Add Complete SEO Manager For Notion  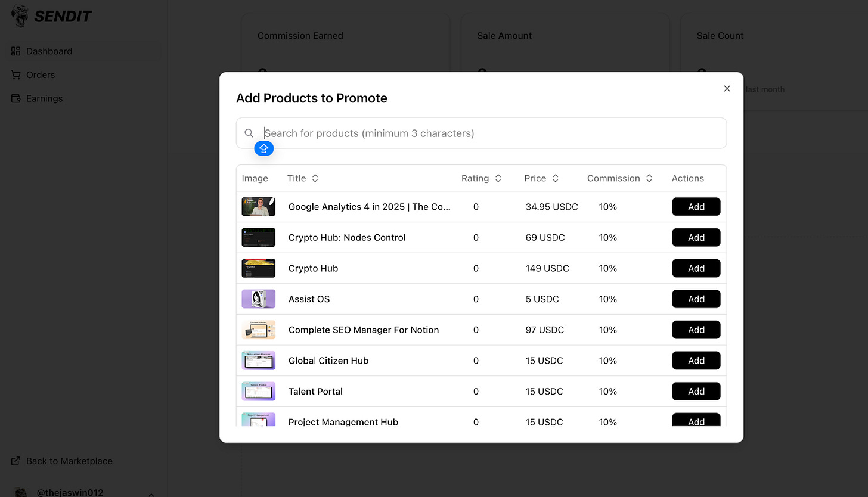(696, 330)
